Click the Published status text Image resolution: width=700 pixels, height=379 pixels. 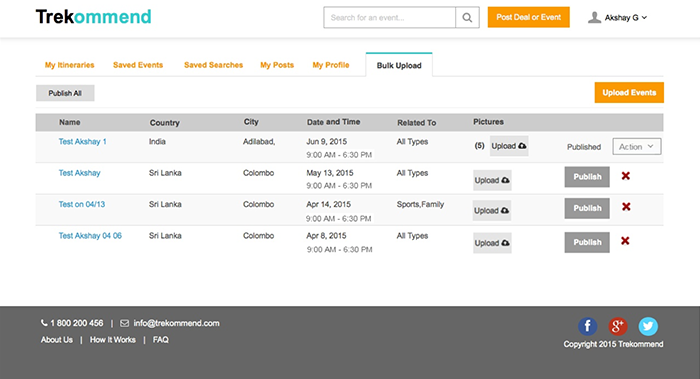tap(583, 147)
